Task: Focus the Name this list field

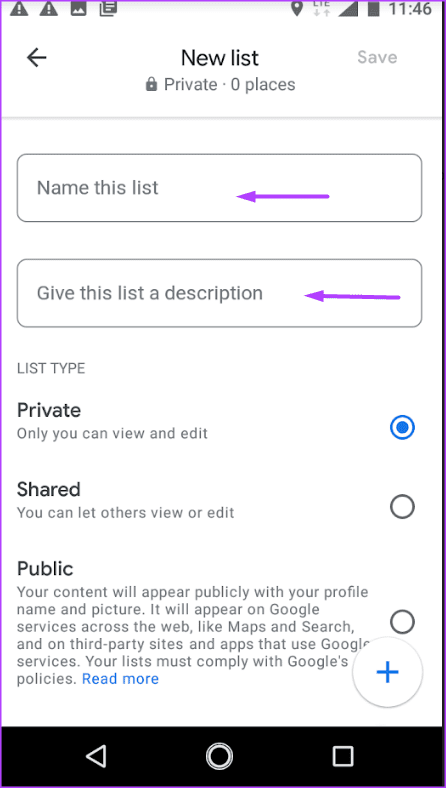Action: tap(219, 188)
